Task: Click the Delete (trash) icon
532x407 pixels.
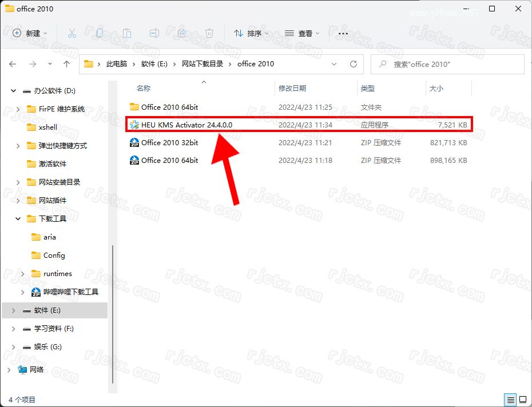Action: [x=209, y=34]
